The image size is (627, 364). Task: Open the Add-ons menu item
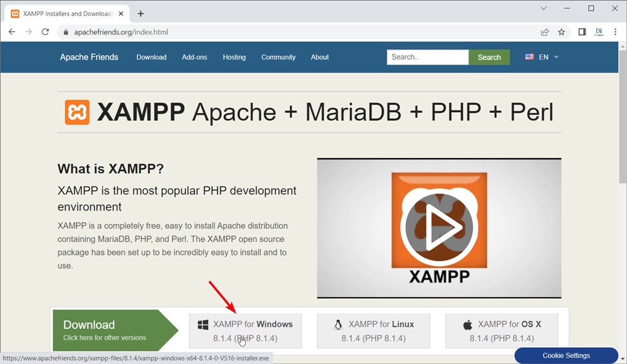(x=194, y=57)
